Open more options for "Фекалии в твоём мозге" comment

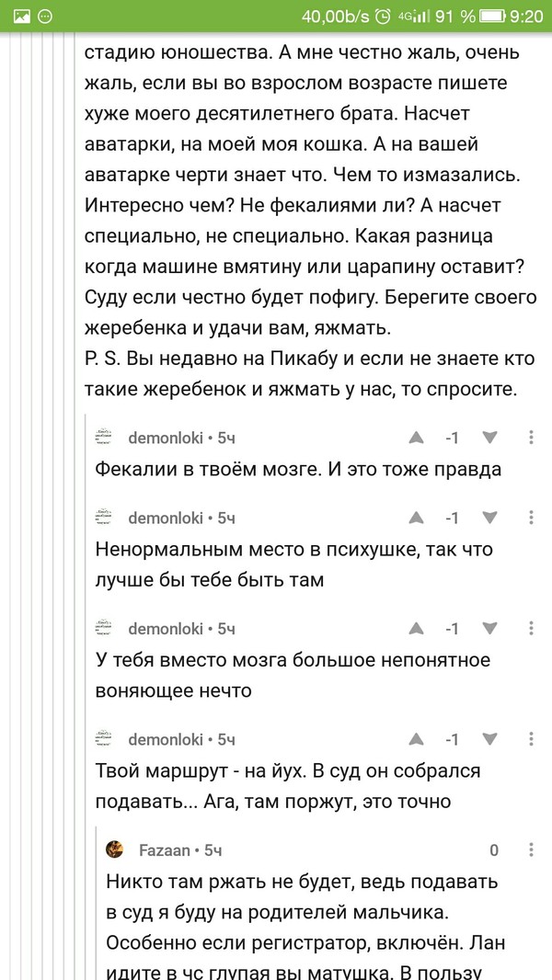tap(532, 438)
